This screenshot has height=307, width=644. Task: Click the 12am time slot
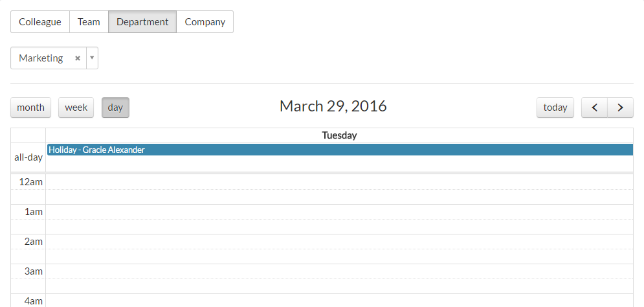point(339,182)
